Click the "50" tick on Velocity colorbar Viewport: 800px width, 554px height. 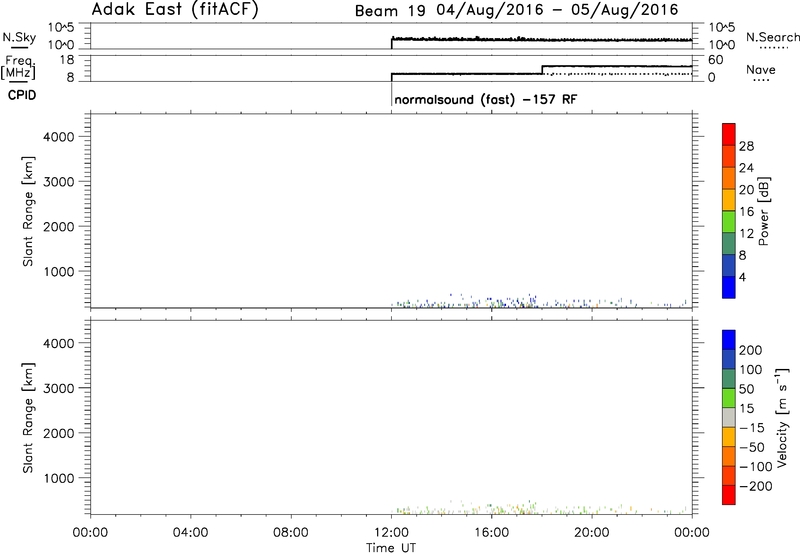point(746,389)
